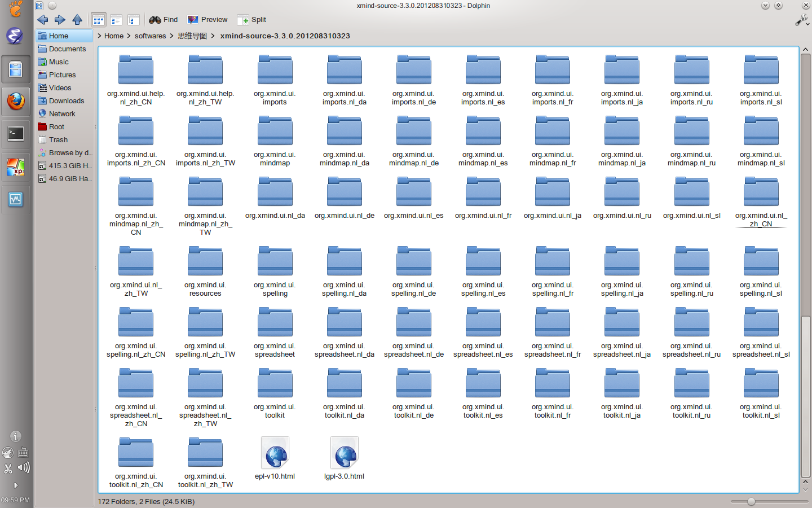Open Music in the Places panel

pos(64,62)
